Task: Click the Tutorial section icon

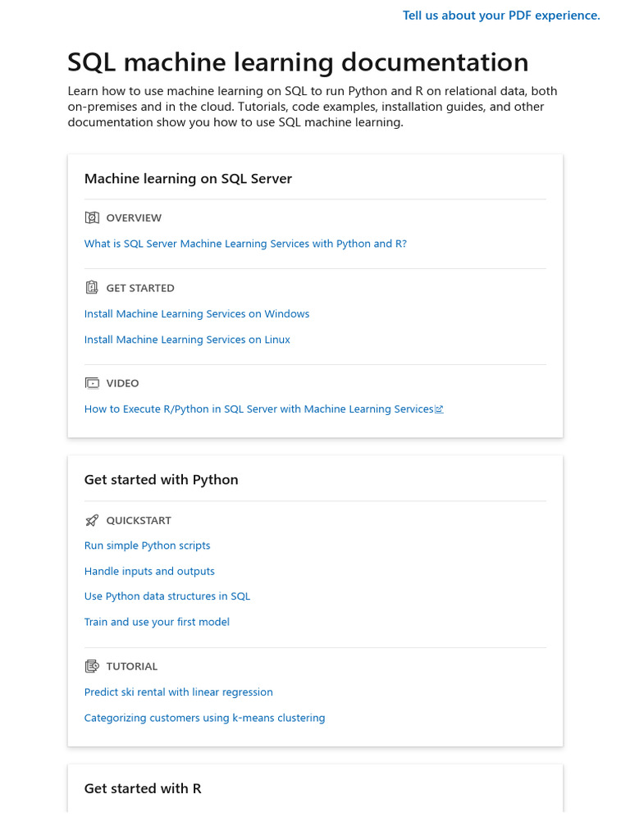Action: point(92,666)
